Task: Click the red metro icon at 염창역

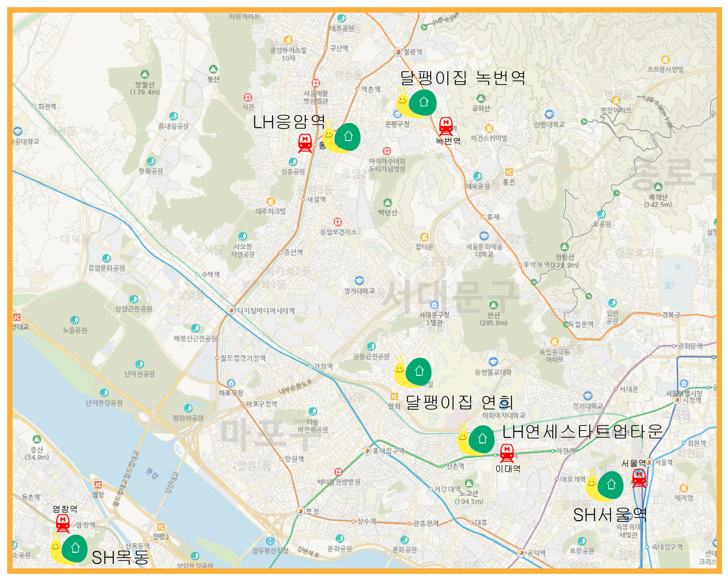Action: [63, 523]
